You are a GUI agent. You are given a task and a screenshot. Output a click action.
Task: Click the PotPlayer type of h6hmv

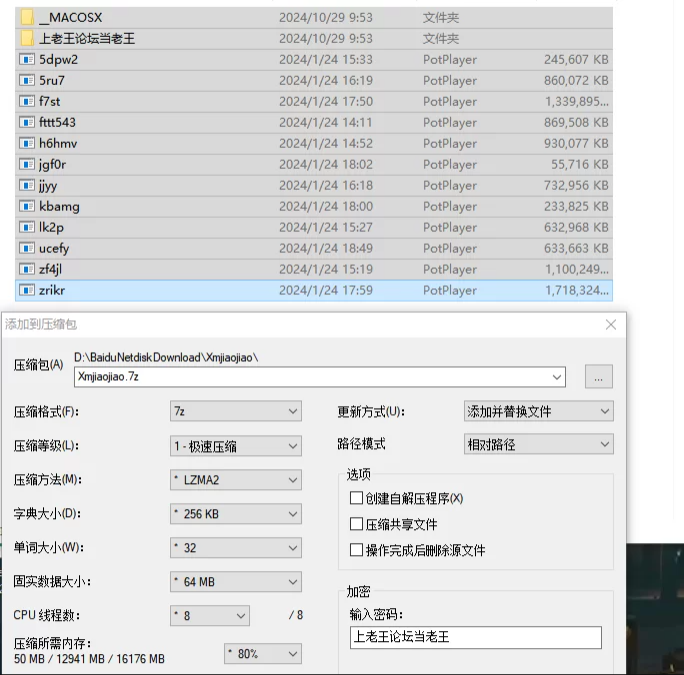pos(450,143)
